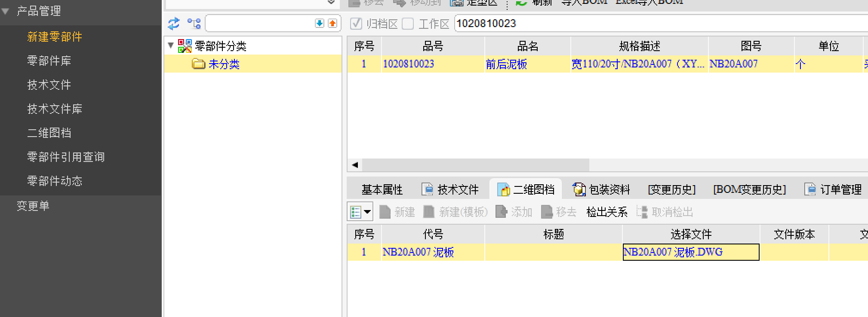Viewport: 868px width, 317px height.
Task: Click the 新建 drawing button
Action: [x=397, y=212]
